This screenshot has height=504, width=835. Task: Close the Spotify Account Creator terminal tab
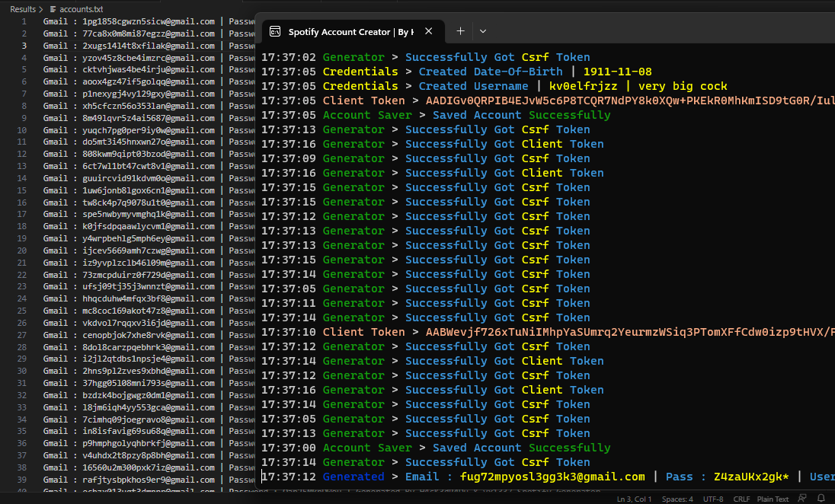pos(428,31)
